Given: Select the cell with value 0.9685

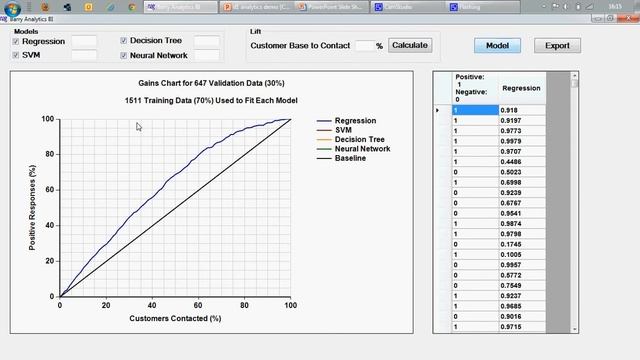Looking at the screenshot, I should [522, 306].
